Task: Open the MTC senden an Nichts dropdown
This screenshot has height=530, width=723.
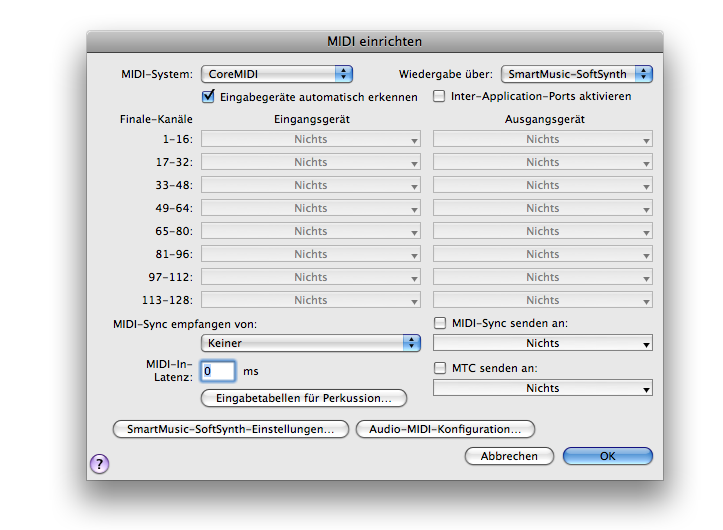Action: coord(543,388)
